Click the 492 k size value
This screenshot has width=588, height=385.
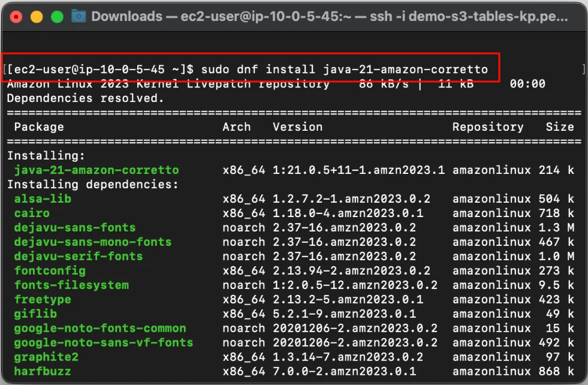[556, 342]
